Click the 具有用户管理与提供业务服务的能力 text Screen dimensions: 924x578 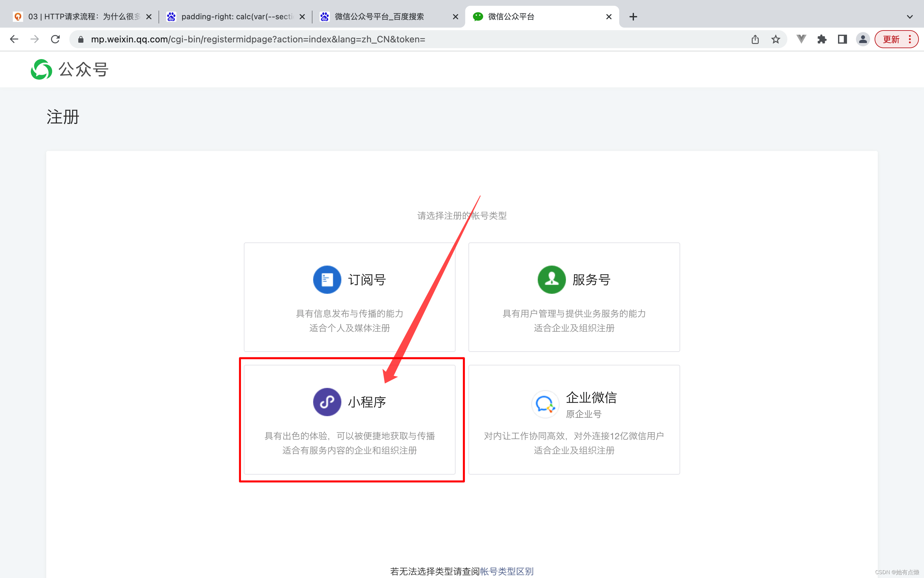[574, 313]
